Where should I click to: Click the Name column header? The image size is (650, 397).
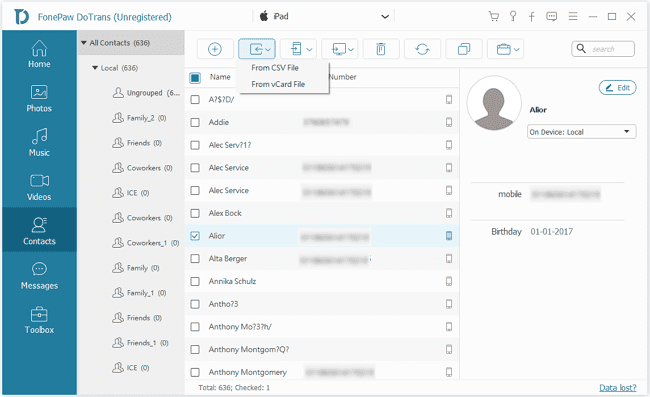click(x=220, y=77)
